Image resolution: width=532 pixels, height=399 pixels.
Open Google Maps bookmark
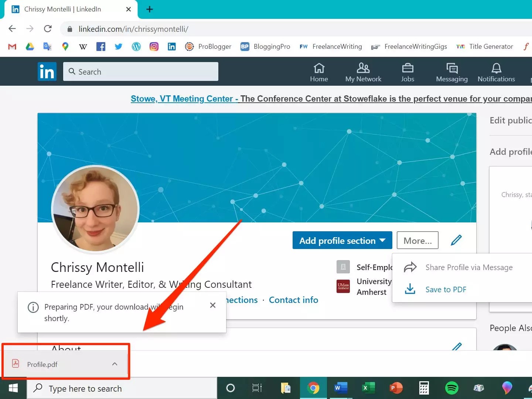click(65, 47)
